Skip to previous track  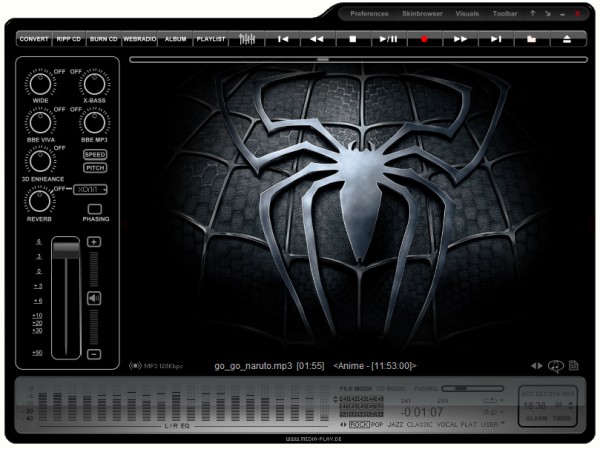(283, 39)
